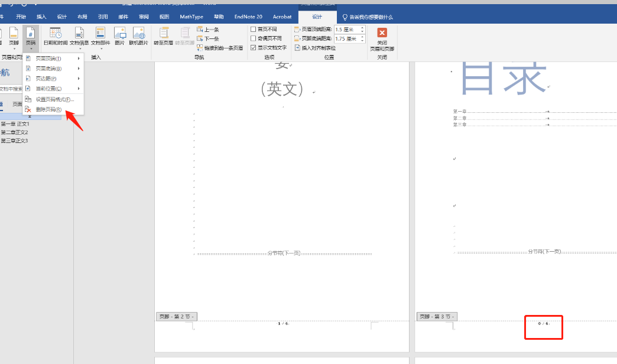The height and width of the screenshot is (364, 617).
Task: Open the Acrobat tab
Action: coord(282,17)
